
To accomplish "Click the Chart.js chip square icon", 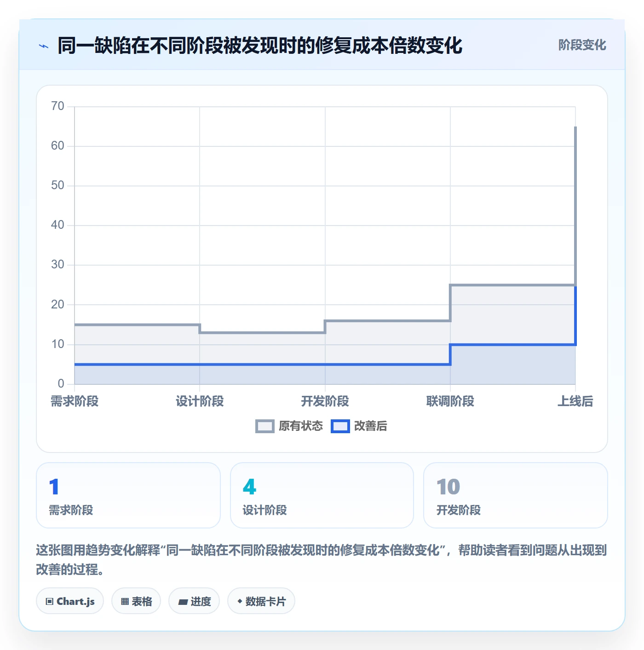I will [50, 602].
